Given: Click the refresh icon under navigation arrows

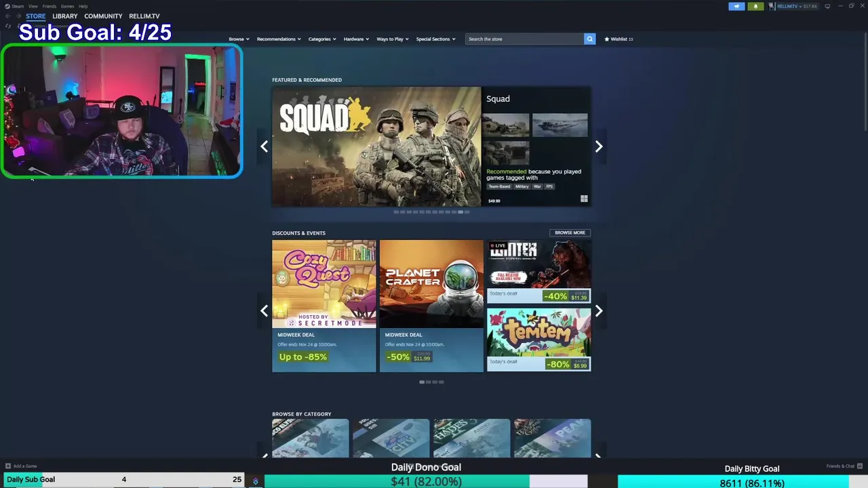Looking at the screenshot, I should pos(7,26).
